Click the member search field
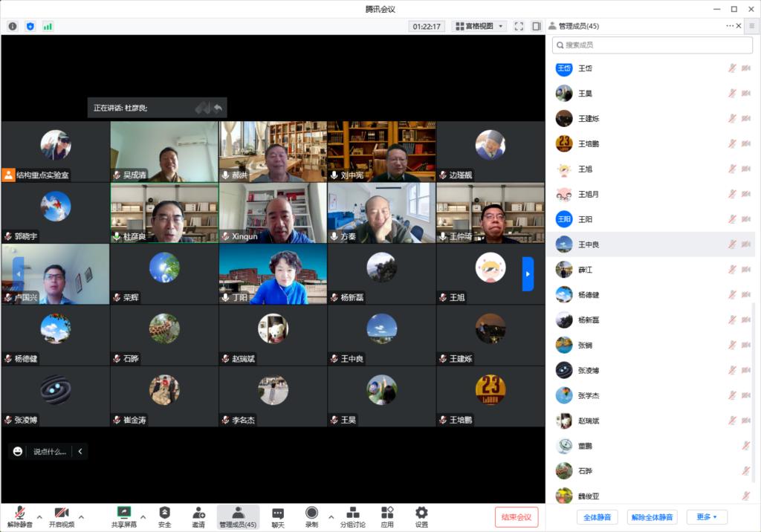Viewport: 761px width, 532px height. click(652, 45)
